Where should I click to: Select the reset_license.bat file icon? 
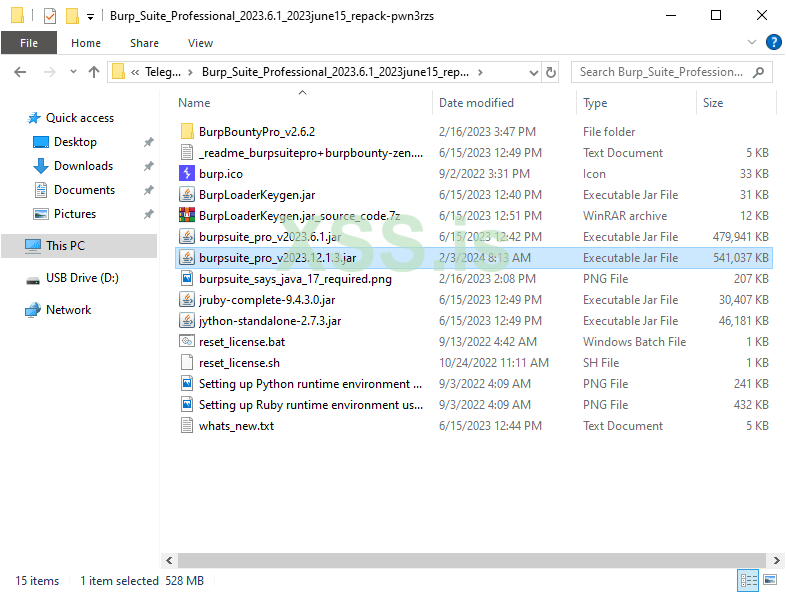186,341
